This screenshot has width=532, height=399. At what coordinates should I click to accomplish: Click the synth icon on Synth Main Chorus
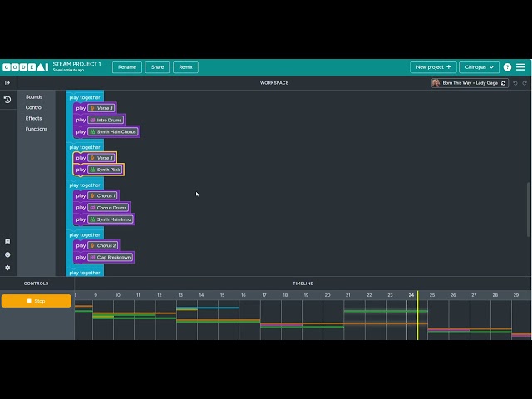[x=92, y=131]
